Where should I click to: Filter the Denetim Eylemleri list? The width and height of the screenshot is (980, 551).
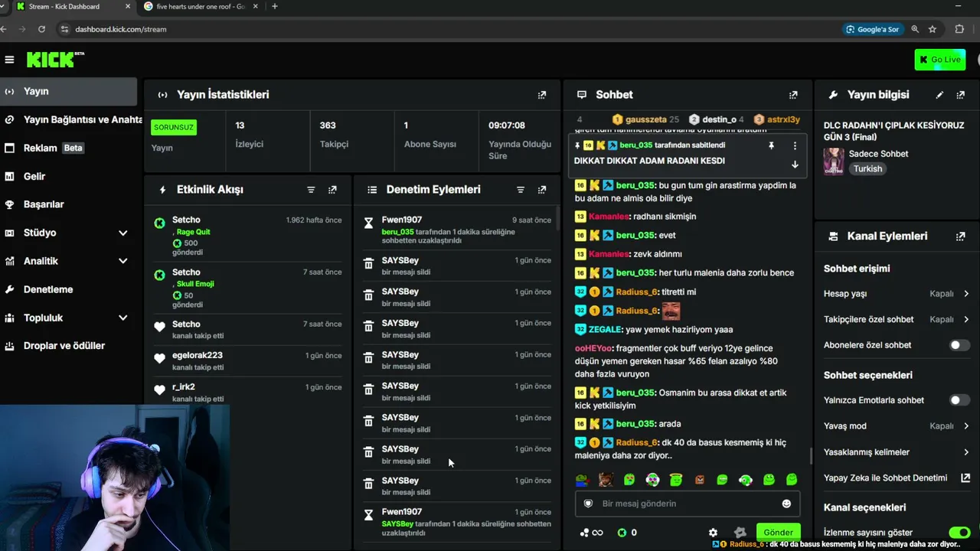[x=521, y=190]
